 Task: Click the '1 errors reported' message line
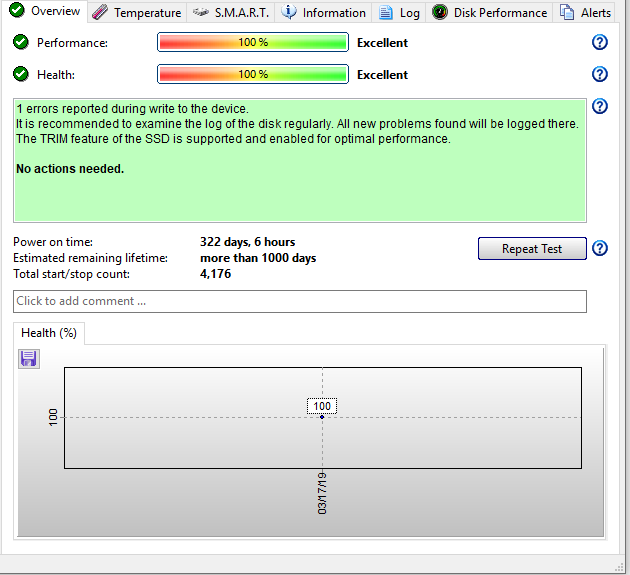coord(133,109)
